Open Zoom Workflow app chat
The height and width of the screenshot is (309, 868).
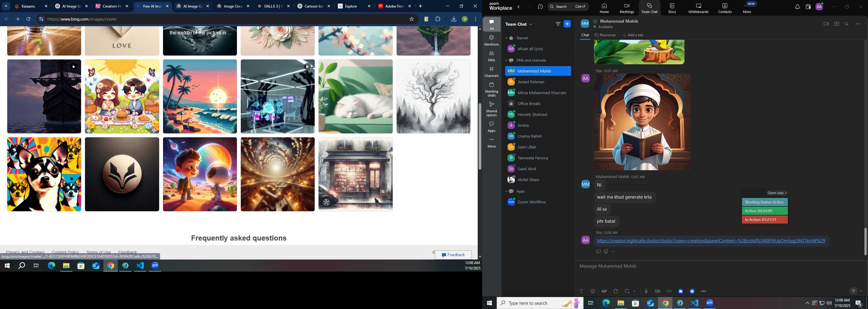[538, 202]
